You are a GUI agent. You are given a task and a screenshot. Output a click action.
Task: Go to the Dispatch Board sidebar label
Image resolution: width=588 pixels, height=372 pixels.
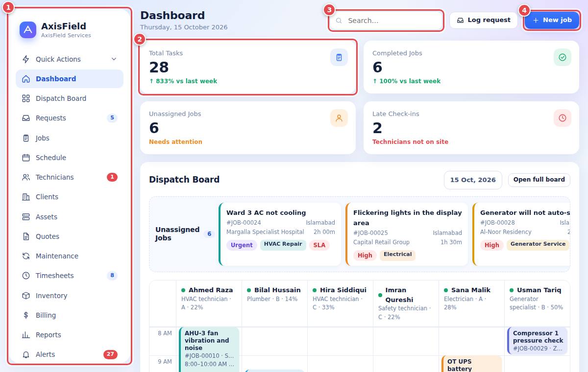pos(61,98)
